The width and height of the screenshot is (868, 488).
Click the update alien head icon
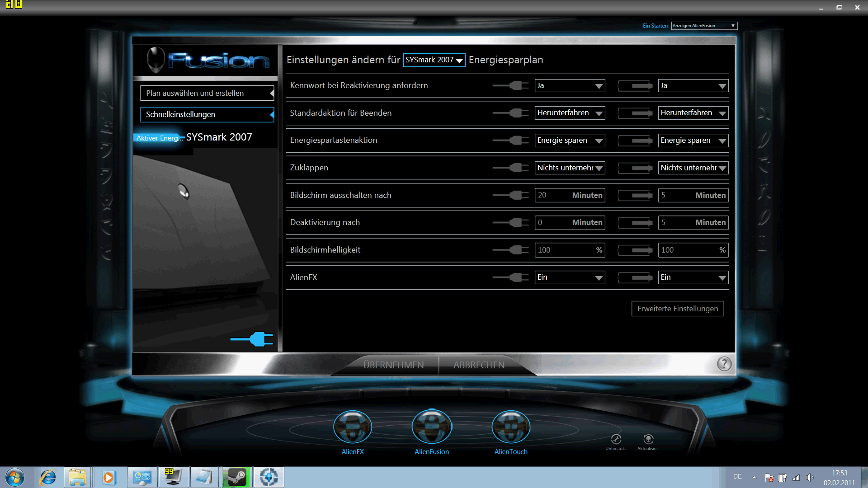pos(648,439)
